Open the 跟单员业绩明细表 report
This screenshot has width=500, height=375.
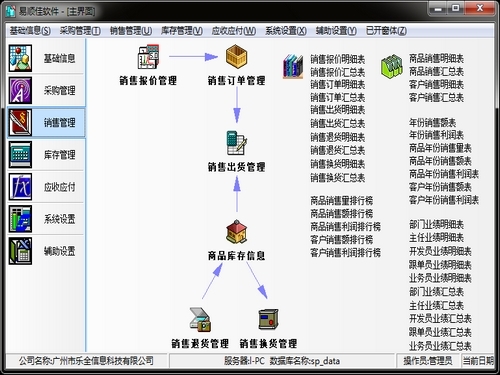pyautogui.click(x=440, y=265)
